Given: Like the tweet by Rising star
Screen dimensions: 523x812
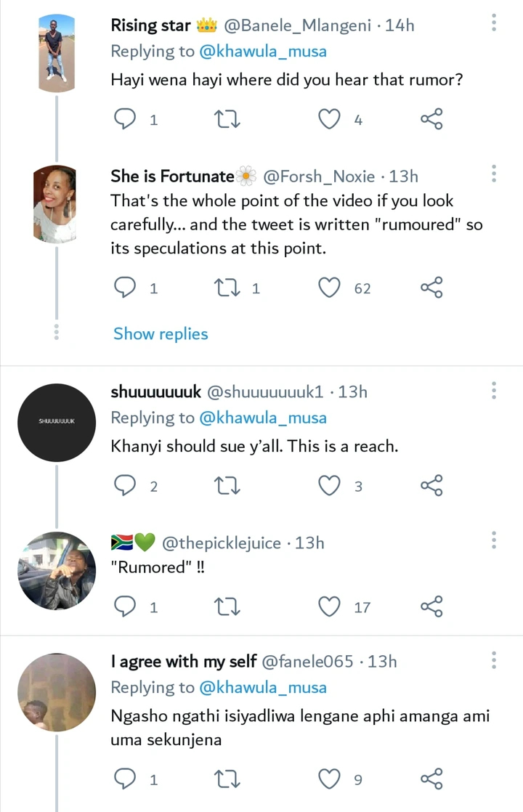Looking at the screenshot, I should (329, 119).
